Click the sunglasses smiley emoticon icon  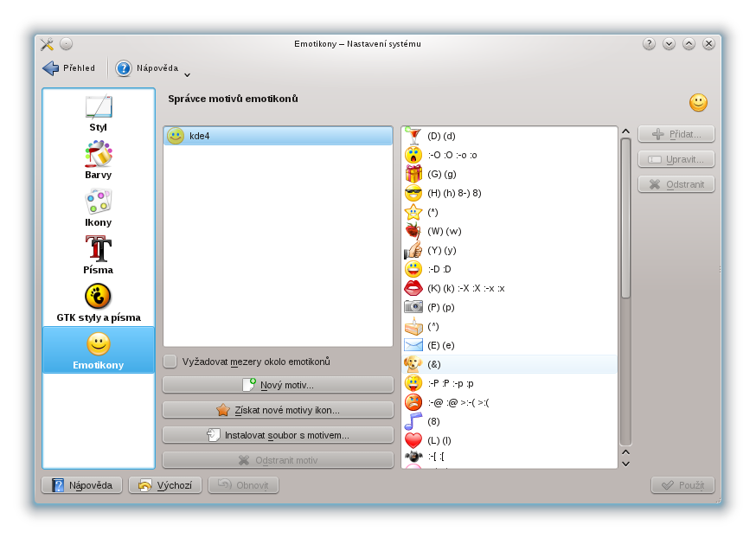413,193
